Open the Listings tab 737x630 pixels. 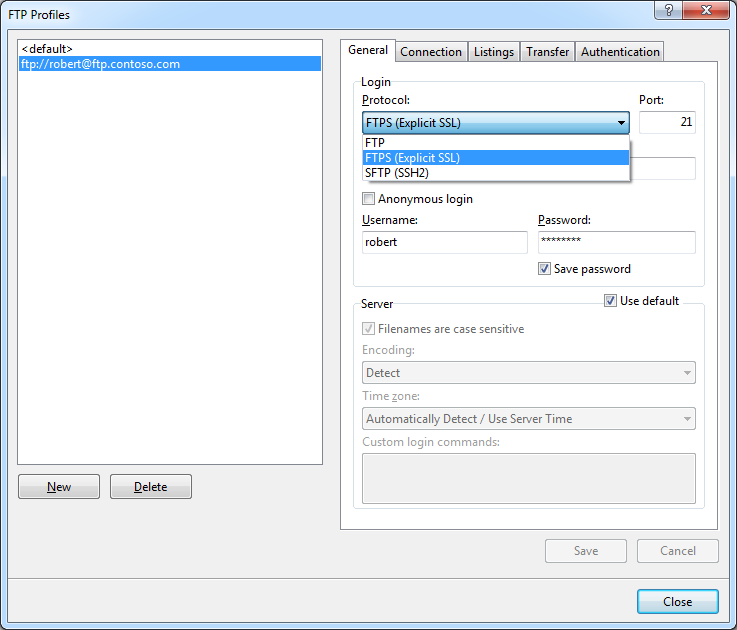pyautogui.click(x=494, y=52)
